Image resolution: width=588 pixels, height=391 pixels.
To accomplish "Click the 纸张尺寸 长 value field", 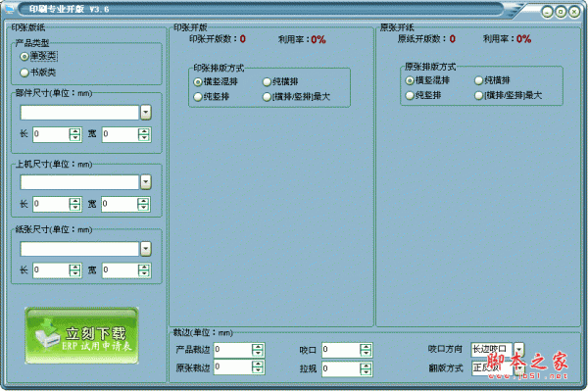I will (51, 270).
